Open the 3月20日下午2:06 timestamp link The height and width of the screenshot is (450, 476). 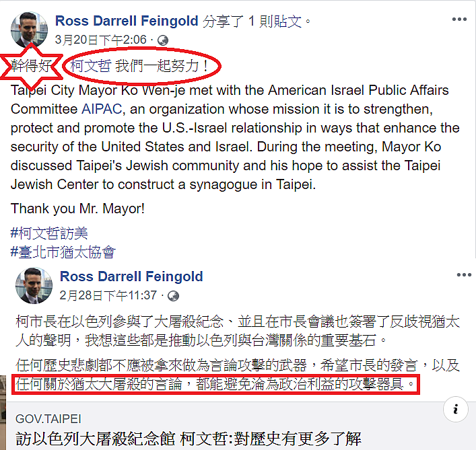[101, 40]
